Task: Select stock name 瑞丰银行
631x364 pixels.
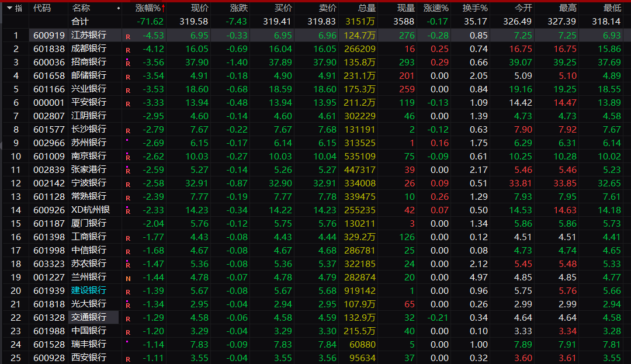Action: (x=89, y=344)
